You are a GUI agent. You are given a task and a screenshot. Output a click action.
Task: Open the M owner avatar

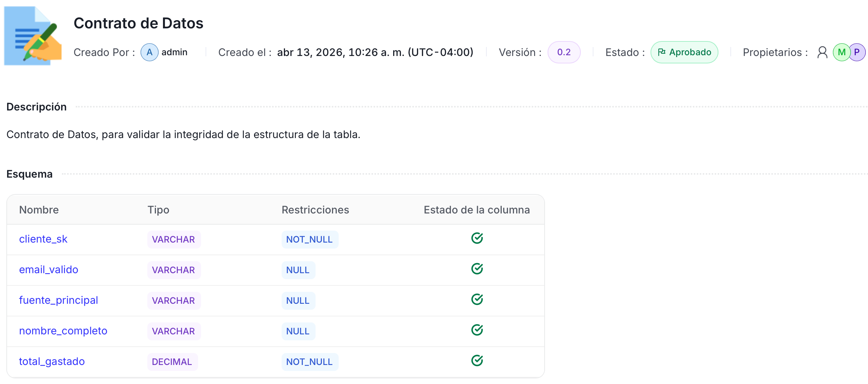pyautogui.click(x=841, y=52)
